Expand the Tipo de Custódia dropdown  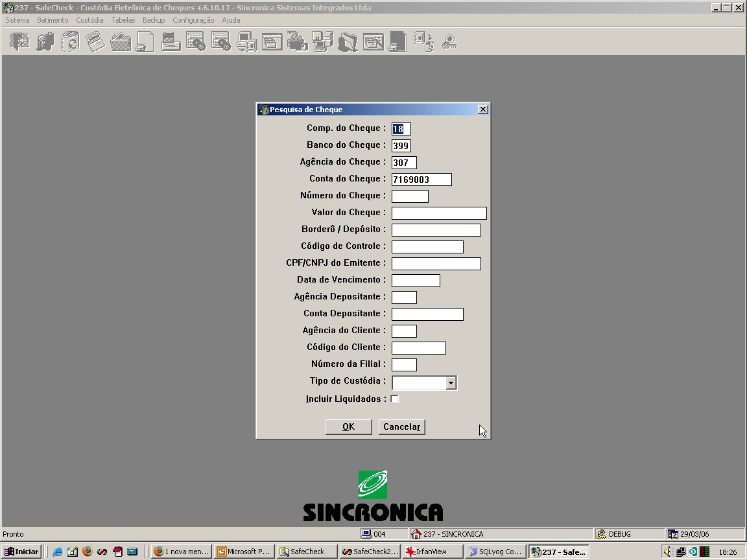pyautogui.click(x=451, y=383)
